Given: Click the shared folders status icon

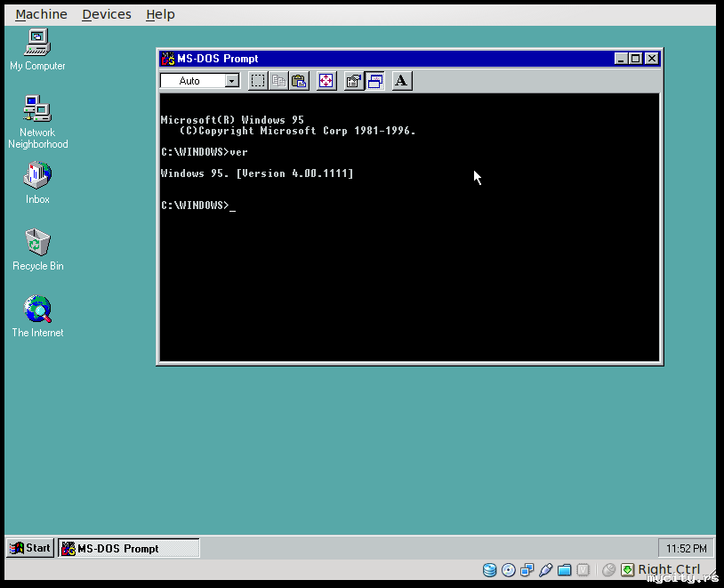Looking at the screenshot, I should click(564, 570).
